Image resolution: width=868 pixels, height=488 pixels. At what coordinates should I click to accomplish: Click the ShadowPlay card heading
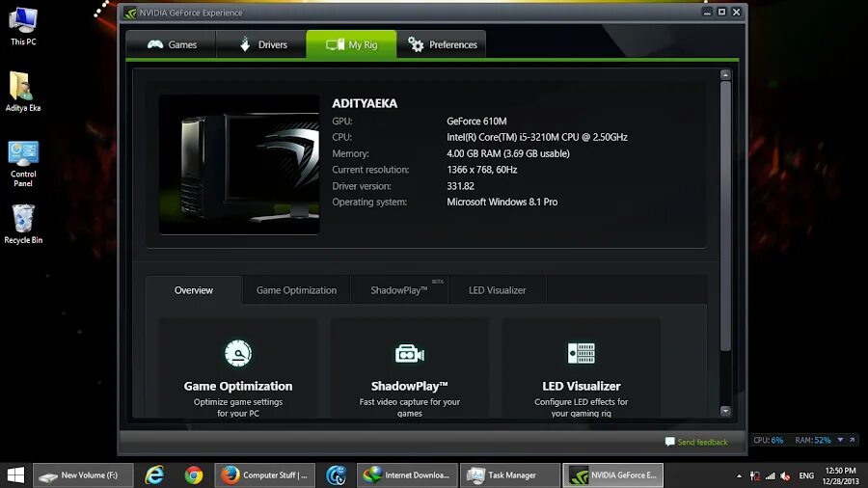[410, 386]
